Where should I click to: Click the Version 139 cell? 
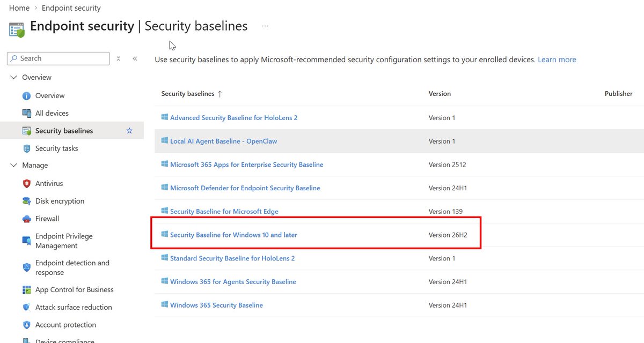point(445,211)
